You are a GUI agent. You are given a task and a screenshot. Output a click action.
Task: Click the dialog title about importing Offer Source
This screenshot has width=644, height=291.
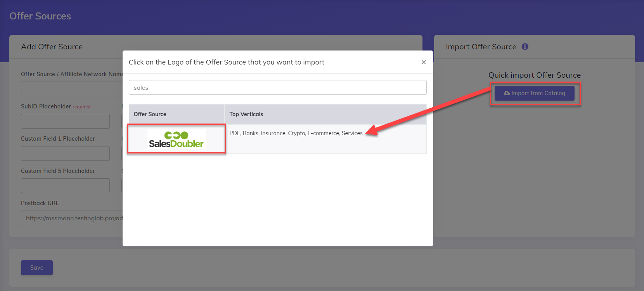(227, 62)
